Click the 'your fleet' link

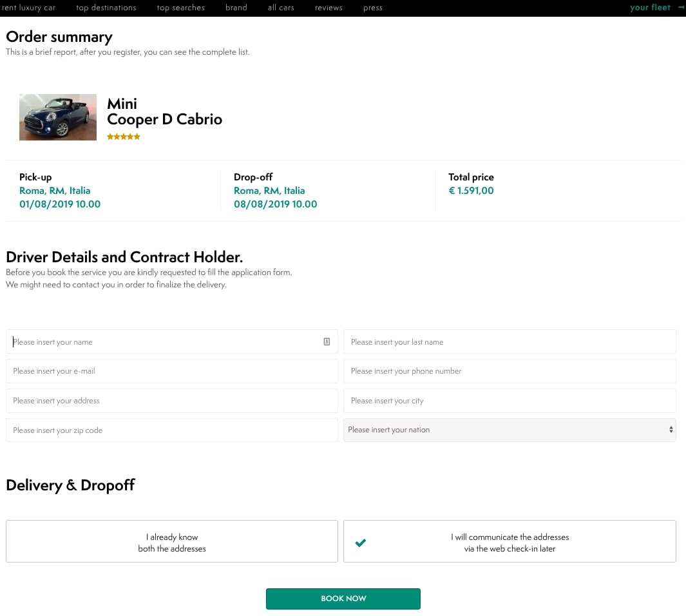(x=650, y=8)
